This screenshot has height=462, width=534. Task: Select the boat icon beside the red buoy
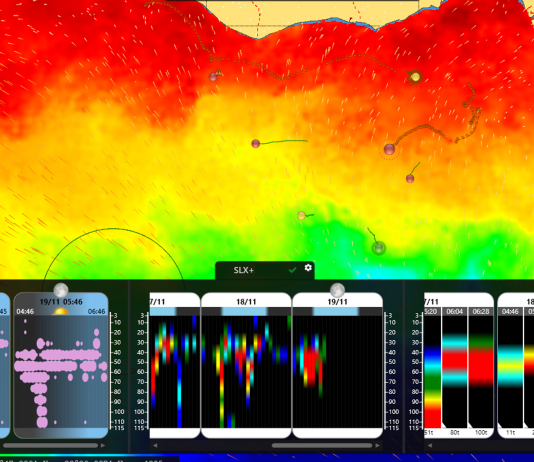click(x=218, y=72)
